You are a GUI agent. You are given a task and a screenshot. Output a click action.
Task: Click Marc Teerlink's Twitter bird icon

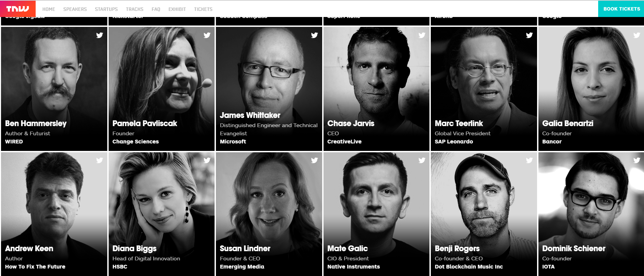[x=529, y=35]
